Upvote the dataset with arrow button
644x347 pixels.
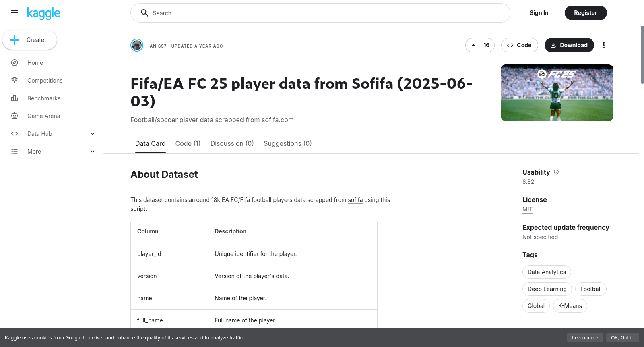coord(473,45)
